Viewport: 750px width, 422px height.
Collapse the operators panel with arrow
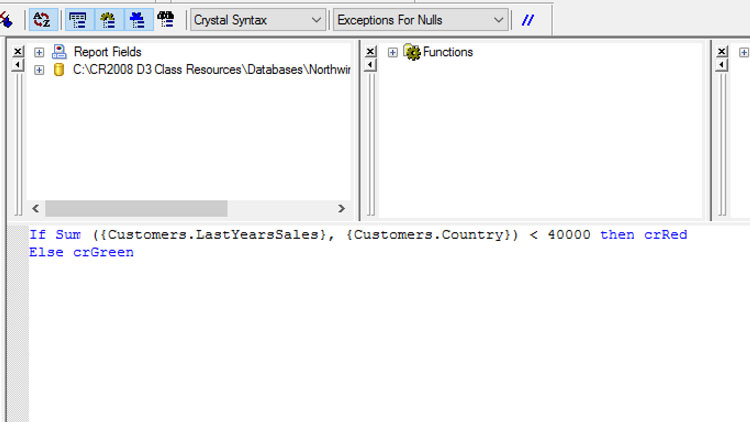tap(722, 65)
